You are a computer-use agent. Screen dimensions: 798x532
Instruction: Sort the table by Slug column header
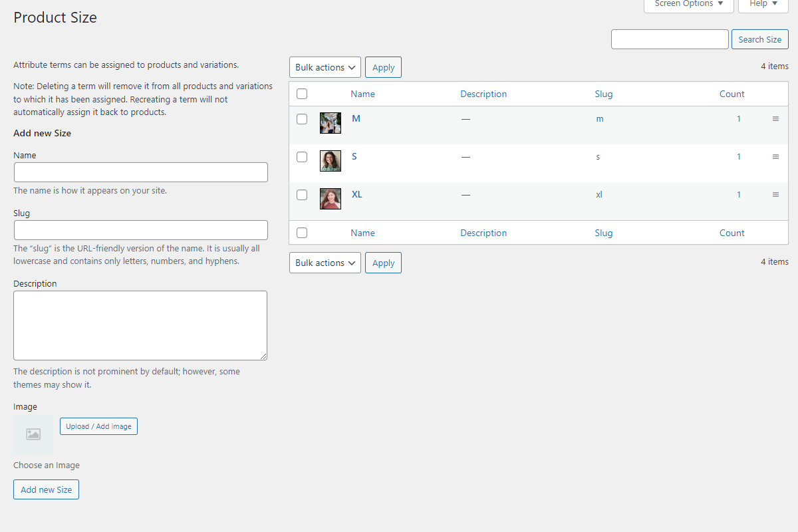tap(604, 94)
